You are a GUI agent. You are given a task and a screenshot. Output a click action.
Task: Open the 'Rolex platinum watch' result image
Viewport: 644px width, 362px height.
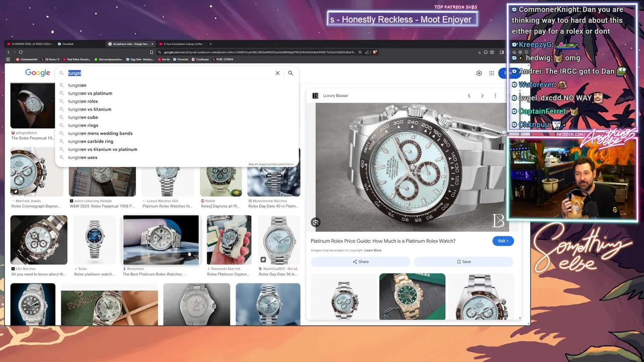pos(95,240)
